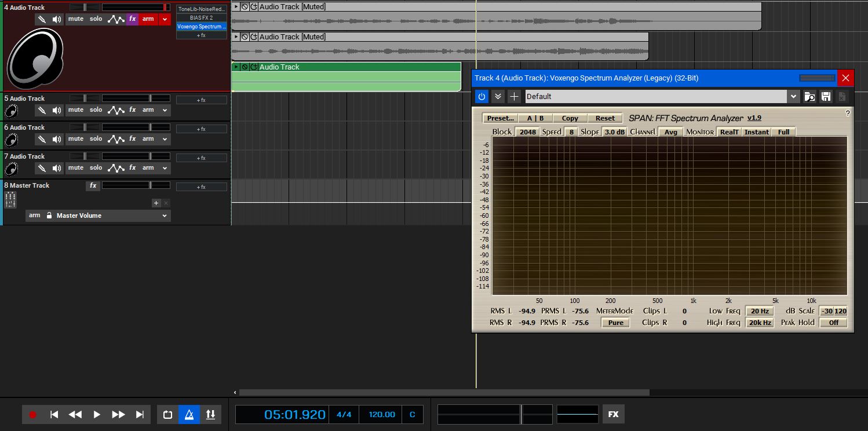Click the tuner icon on track 5

tap(42, 110)
